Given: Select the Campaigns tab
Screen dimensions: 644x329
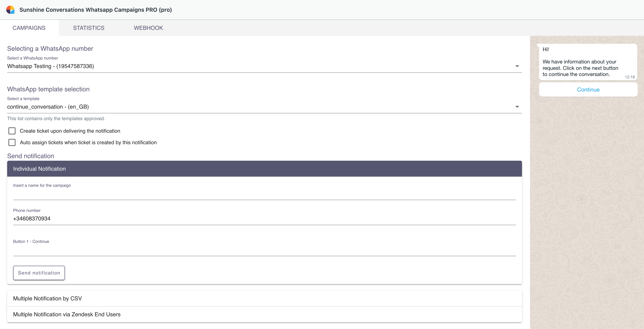Looking at the screenshot, I should point(29,28).
